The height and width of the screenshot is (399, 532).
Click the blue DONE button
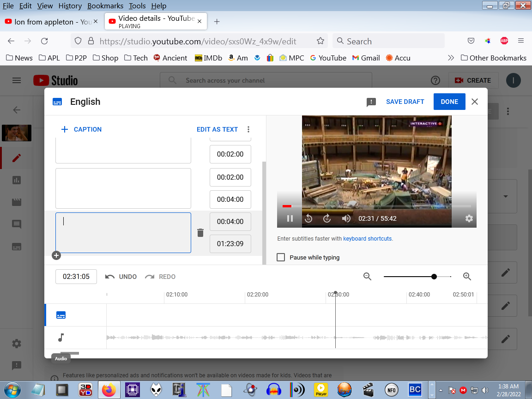pos(449,102)
